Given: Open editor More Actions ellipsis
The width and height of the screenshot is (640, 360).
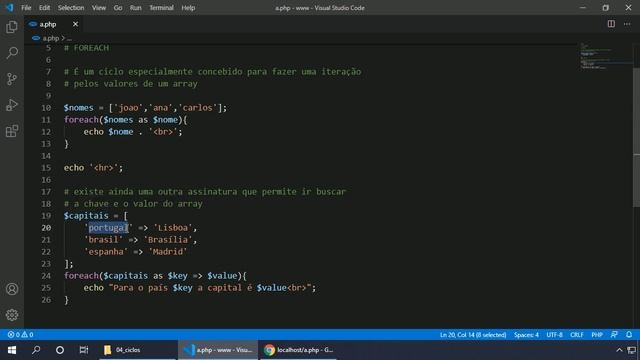Looking at the screenshot, I should click(x=627, y=24).
